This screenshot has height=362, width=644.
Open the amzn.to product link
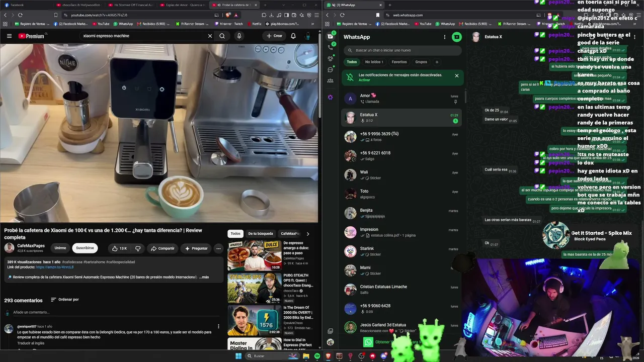(x=55, y=267)
